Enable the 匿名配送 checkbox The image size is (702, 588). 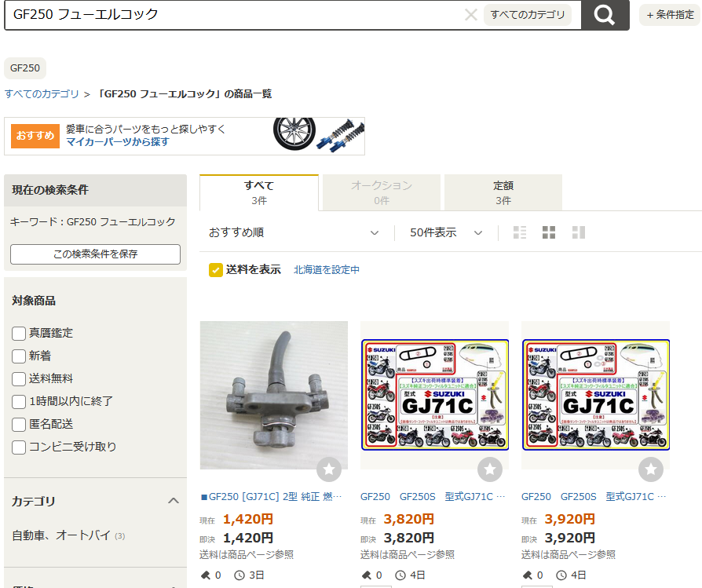click(x=19, y=425)
